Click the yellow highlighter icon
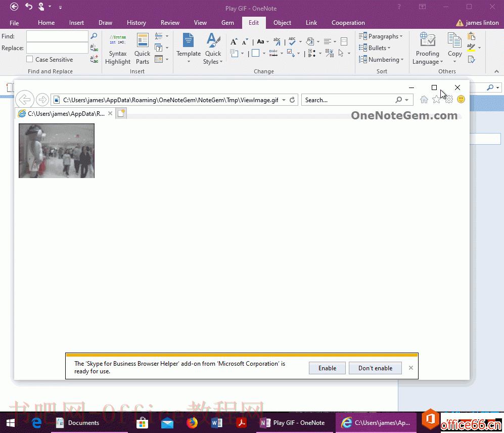This screenshot has width=504, height=433. (471, 48)
